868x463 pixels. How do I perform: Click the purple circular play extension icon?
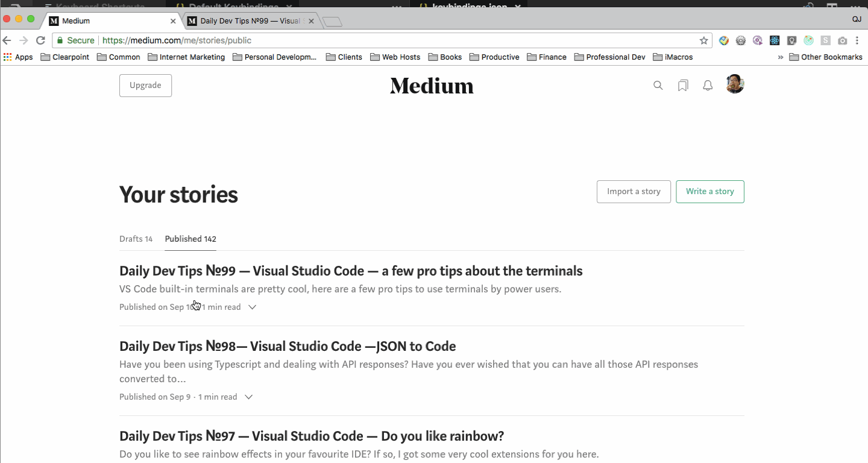758,40
